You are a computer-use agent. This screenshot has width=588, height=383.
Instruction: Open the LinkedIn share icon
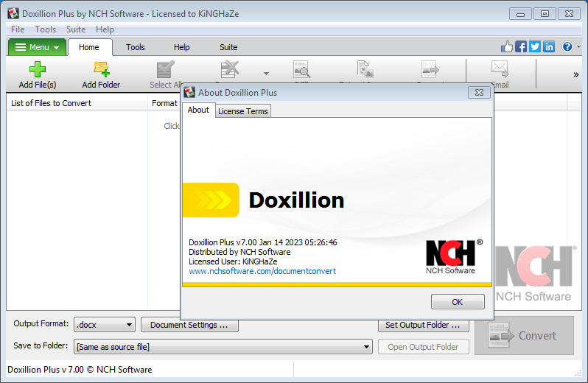pyautogui.click(x=549, y=46)
